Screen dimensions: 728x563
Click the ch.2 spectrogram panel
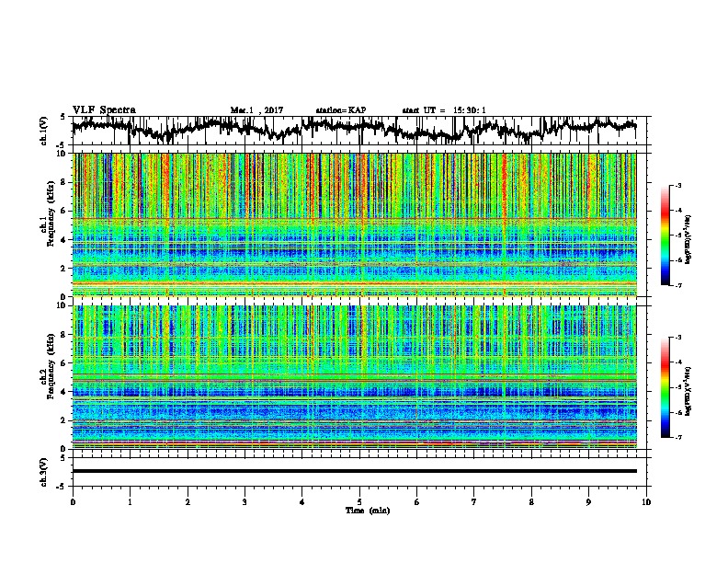pyautogui.click(x=354, y=377)
